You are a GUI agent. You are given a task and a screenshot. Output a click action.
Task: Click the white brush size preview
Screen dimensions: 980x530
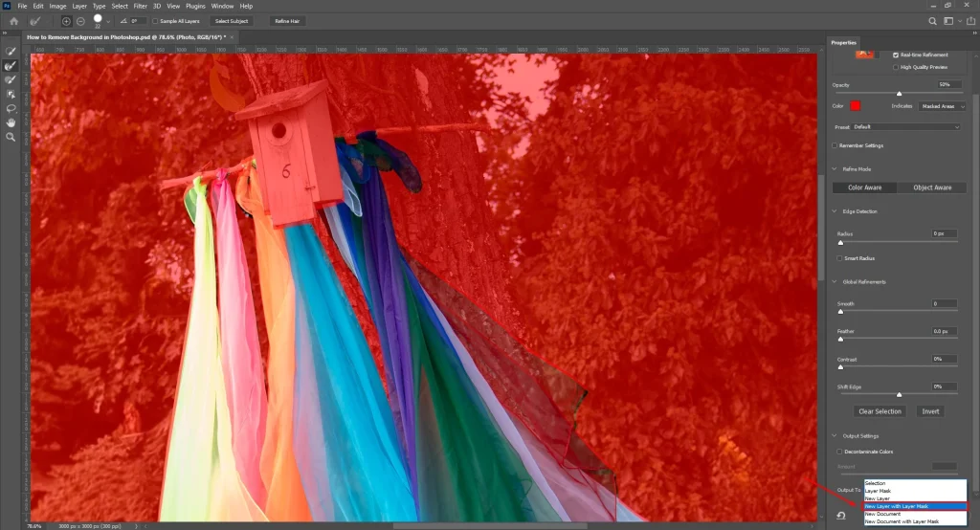[x=98, y=19]
